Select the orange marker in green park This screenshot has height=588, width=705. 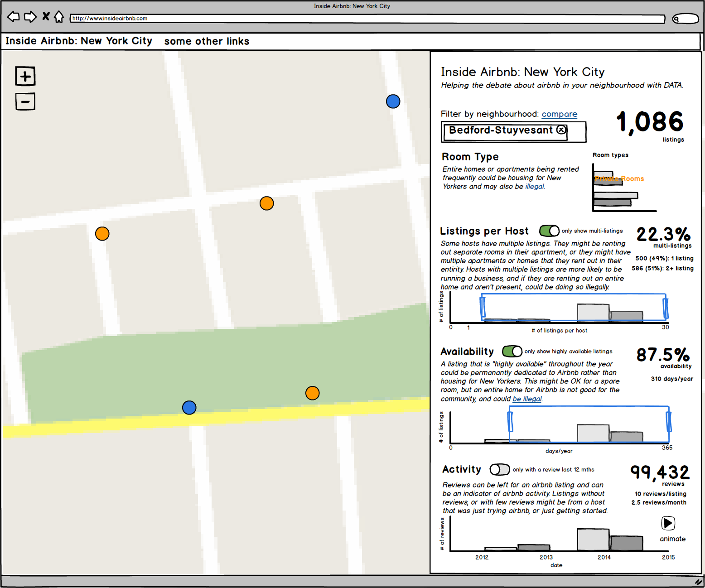pyautogui.click(x=313, y=393)
